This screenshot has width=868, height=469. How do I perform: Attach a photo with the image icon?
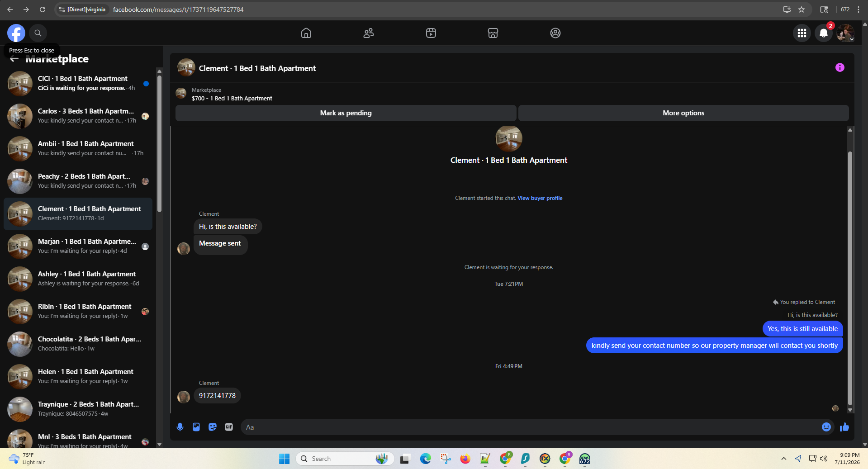pyautogui.click(x=196, y=427)
